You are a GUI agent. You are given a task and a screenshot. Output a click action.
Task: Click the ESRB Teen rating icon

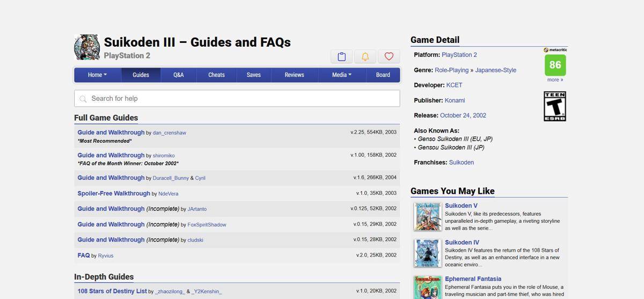tap(555, 106)
